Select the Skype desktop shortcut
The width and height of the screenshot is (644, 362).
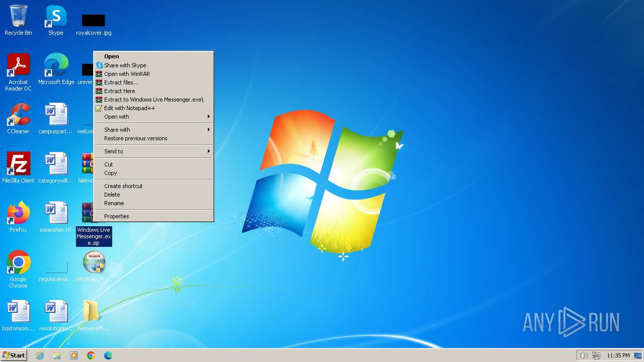point(56,20)
